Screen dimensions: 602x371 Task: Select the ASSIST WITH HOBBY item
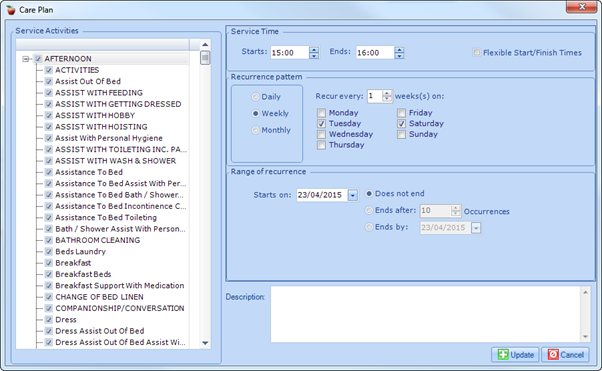95,115
